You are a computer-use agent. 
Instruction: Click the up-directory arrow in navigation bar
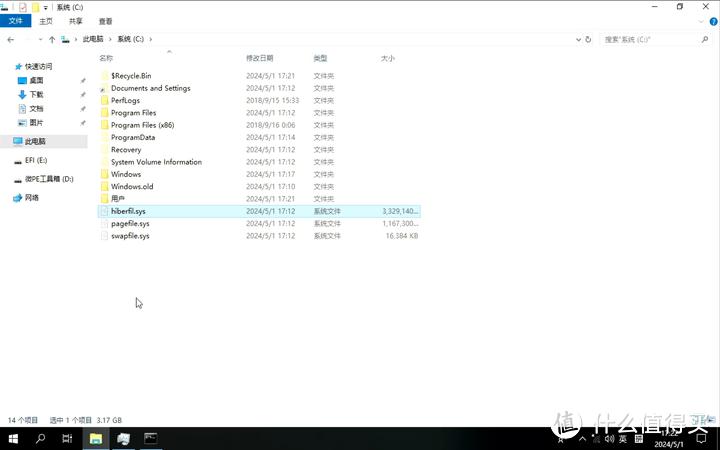point(52,39)
